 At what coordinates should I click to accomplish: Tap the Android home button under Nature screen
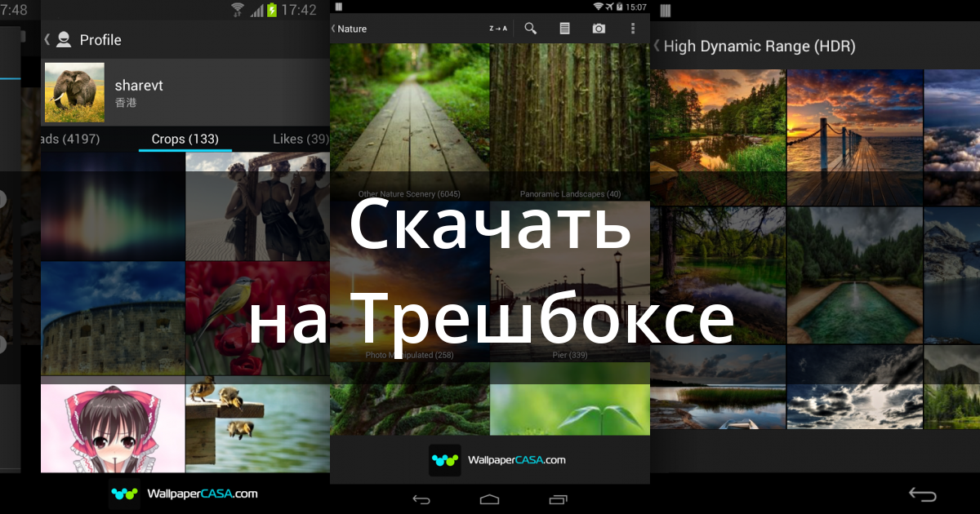490,498
